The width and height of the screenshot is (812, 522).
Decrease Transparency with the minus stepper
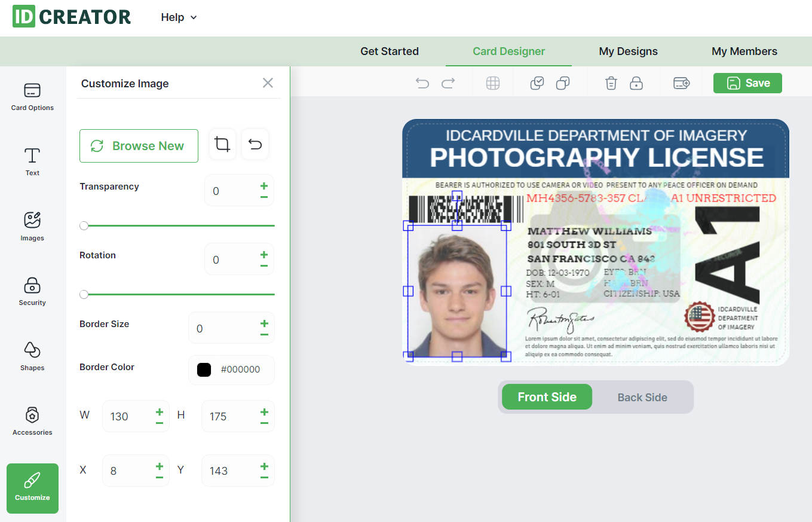pos(263,197)
